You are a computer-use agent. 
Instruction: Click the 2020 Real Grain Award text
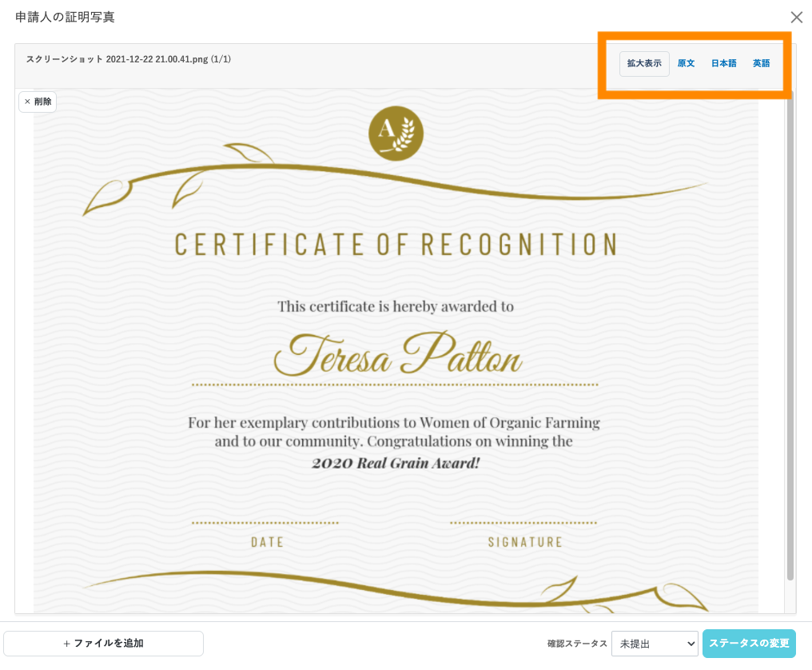[x=396, y=463]
